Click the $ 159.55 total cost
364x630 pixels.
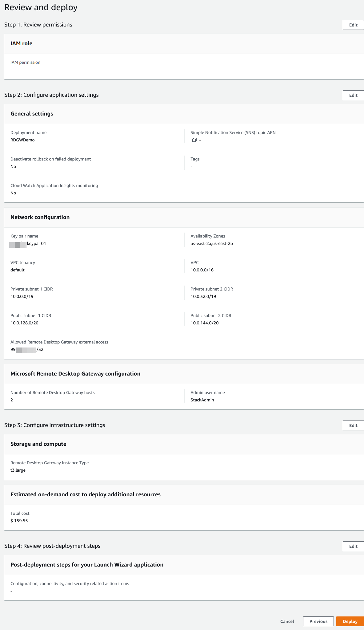pos(19,521)
